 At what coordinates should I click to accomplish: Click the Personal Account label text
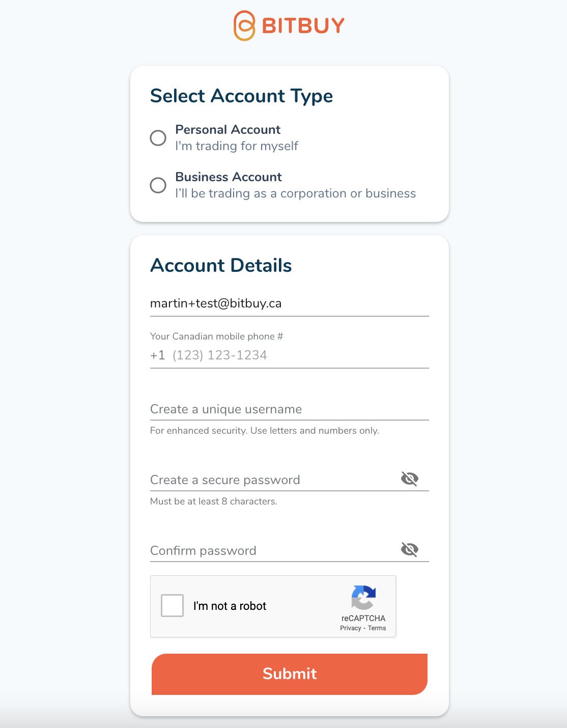click(x=228, y=130)
